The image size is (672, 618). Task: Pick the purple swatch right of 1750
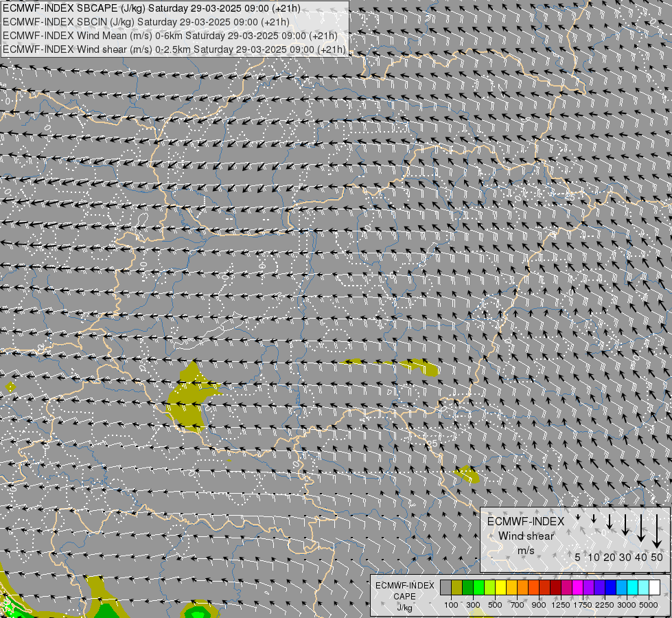(588, 587)
